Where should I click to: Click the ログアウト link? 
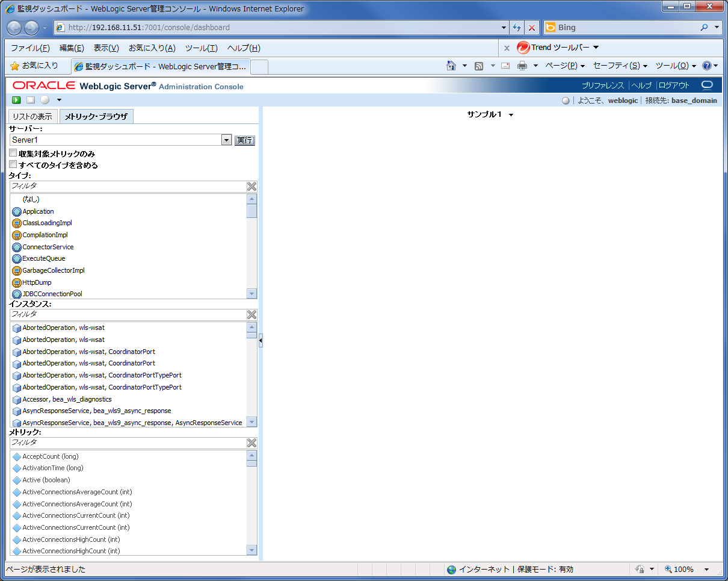coord(674,85)
